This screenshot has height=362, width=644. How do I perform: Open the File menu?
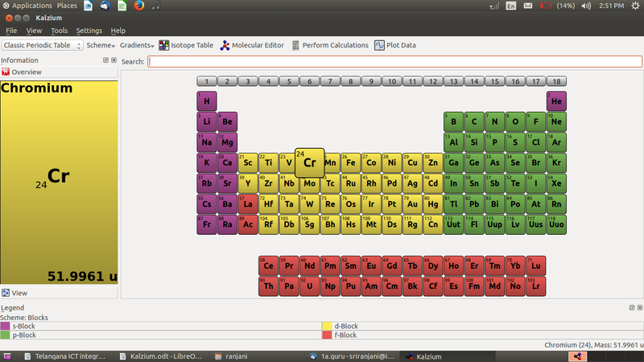[11, 31]
